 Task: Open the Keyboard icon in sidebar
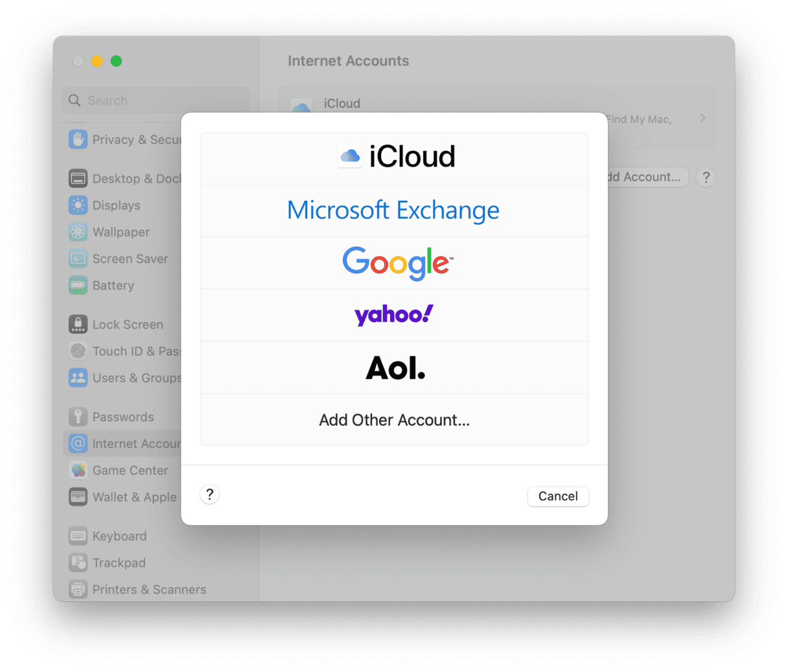(x=78, y=536)
